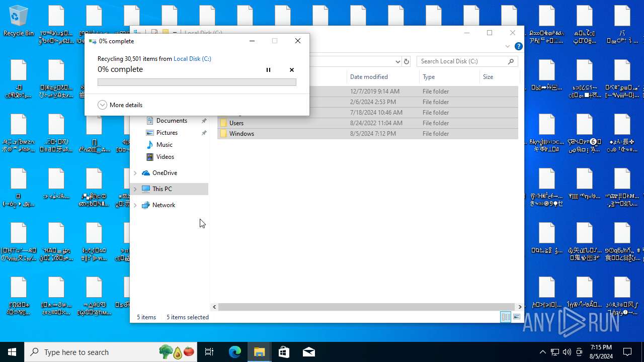Expand More details in progress dialog

(120, 105)
